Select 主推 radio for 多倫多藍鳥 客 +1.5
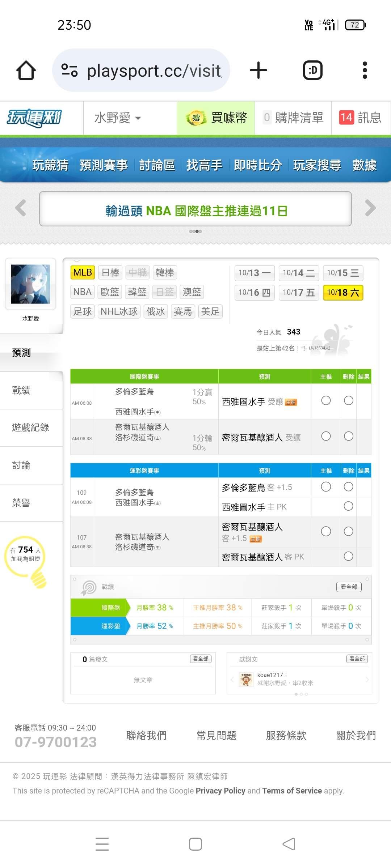Image resolution: width=391 pixels, height=868 pixels. click(326, 487)
